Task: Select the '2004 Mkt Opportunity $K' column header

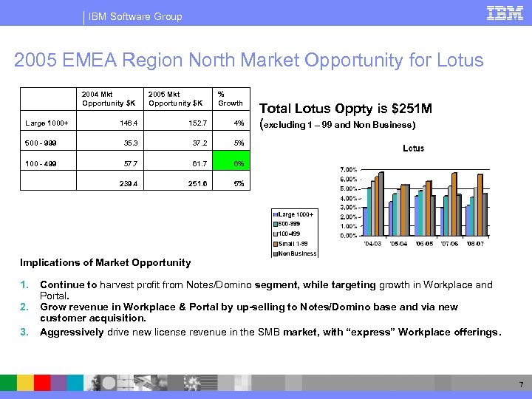Action: pos(110,99)
